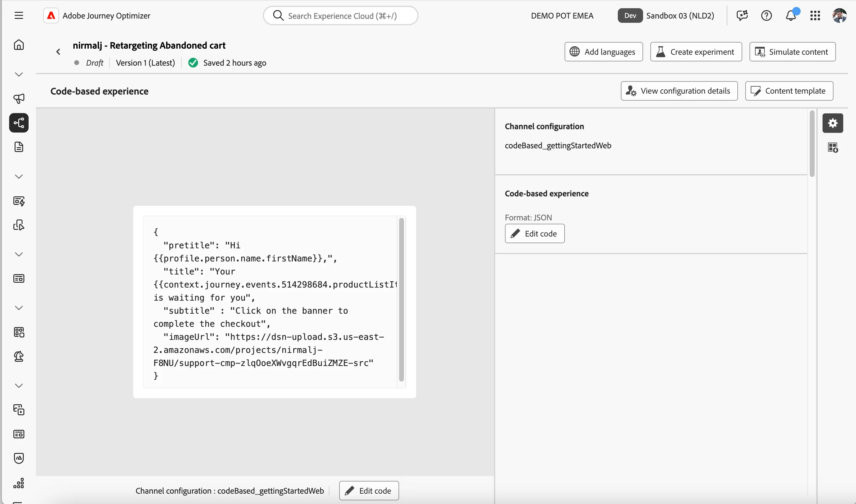Click the media play sidebar icon
856x504 pixels.
pos(19,410)
